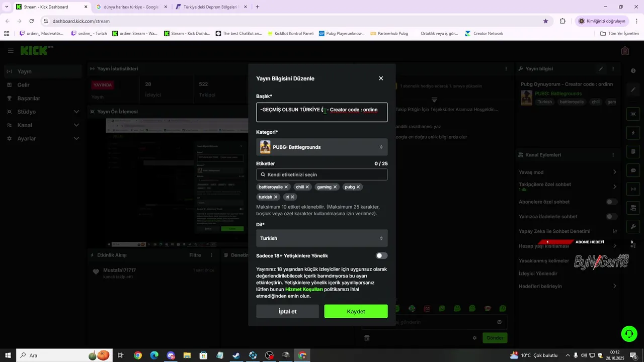The image size is (644, 362).
Task: Open Task View on the taskbar
Action: (121, 355)
